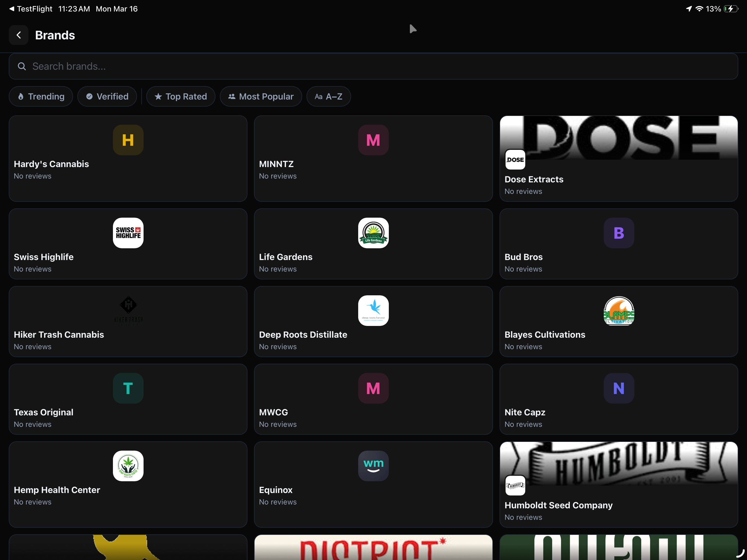Click the search magnifier icon
The height and width of the screenshot is (560, 747).
(22, 66)
